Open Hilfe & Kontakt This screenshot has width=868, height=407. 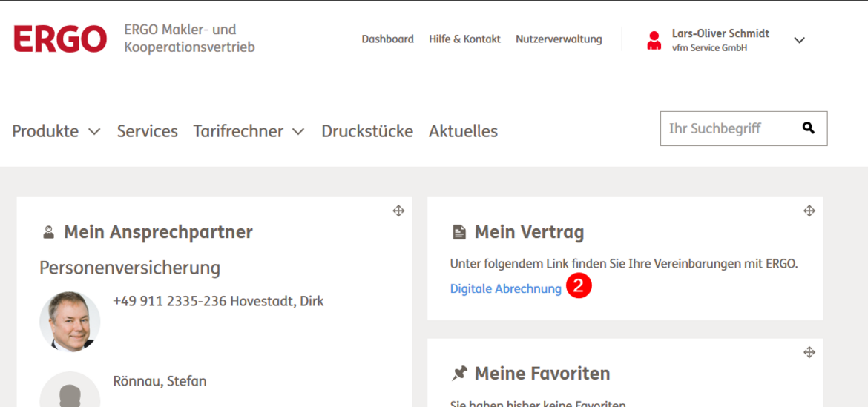[464, 39]
